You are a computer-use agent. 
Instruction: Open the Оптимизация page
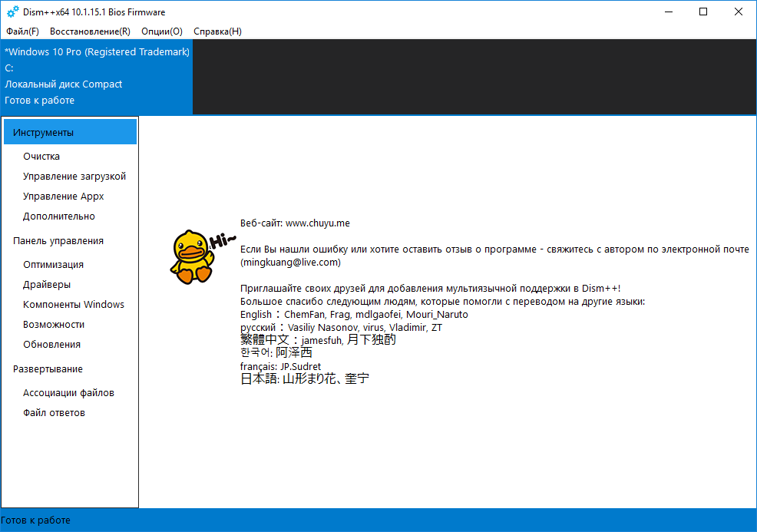point(53,265)
